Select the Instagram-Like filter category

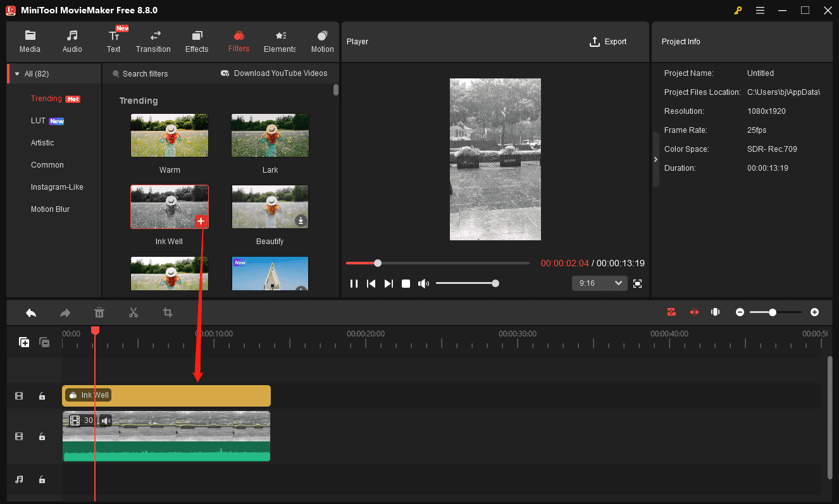point(57,187)
